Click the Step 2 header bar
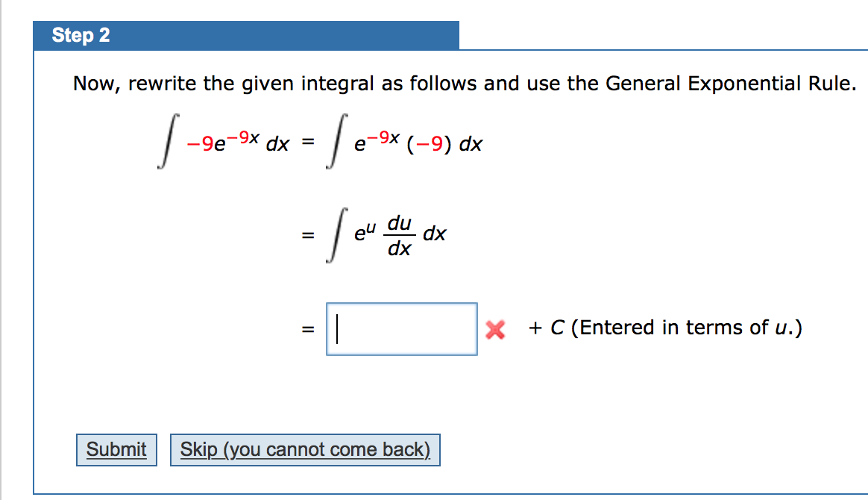Image resolution: width=868 pixels, height=500 pixels. (x=246, y=34)
